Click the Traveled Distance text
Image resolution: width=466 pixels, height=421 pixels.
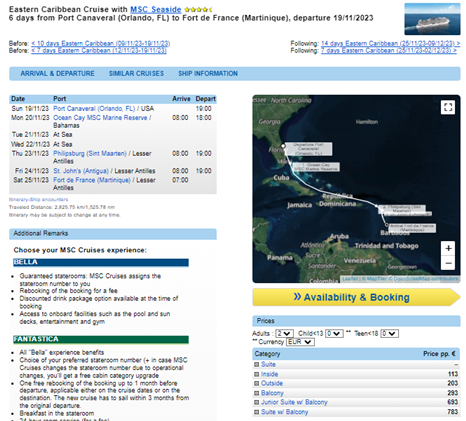62,207
